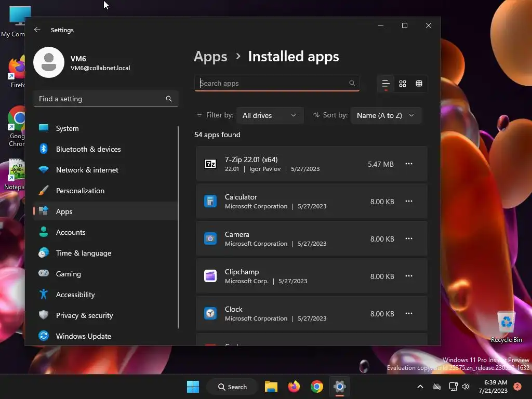Click the Clock app icon
The height and width of the screenshot is (399, 532).
[x=210, y=313]
